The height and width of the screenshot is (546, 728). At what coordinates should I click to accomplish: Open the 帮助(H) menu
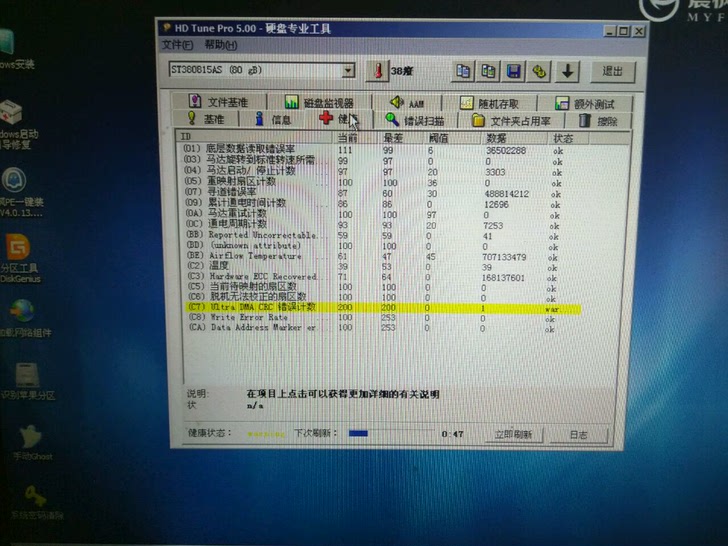pos(221,45)
